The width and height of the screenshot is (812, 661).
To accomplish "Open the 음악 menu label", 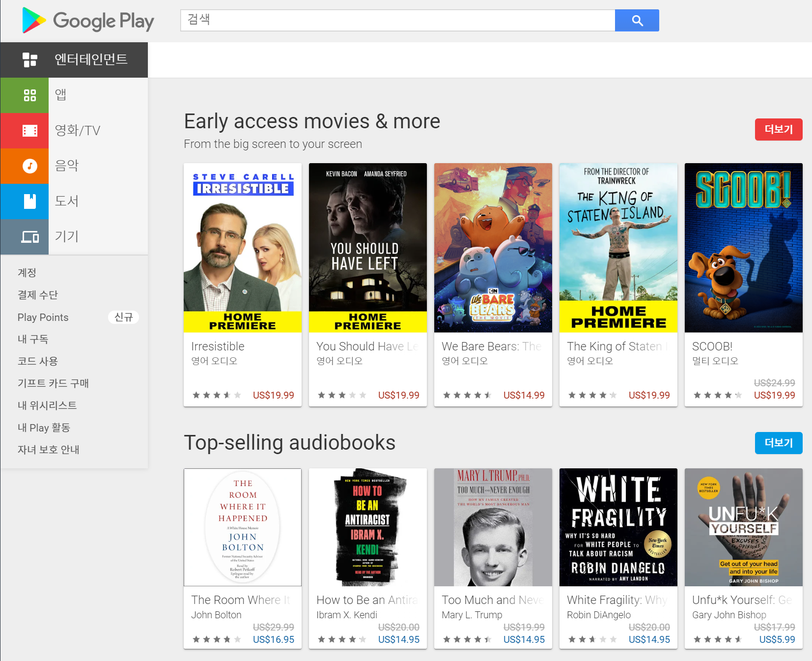I will [x=67, y=166].
